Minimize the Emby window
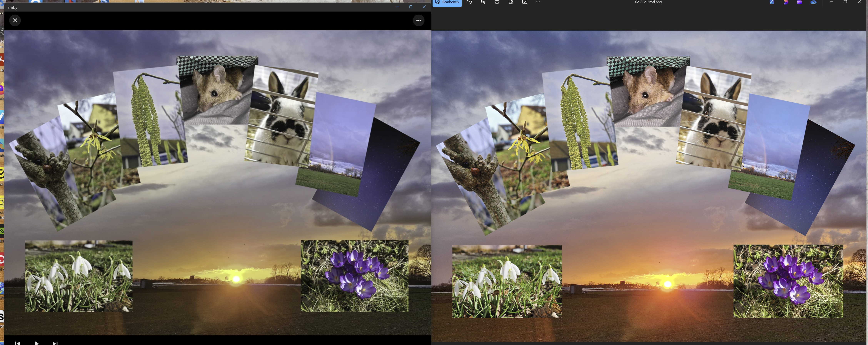This screenshot has height=345, width=868. 398,7
